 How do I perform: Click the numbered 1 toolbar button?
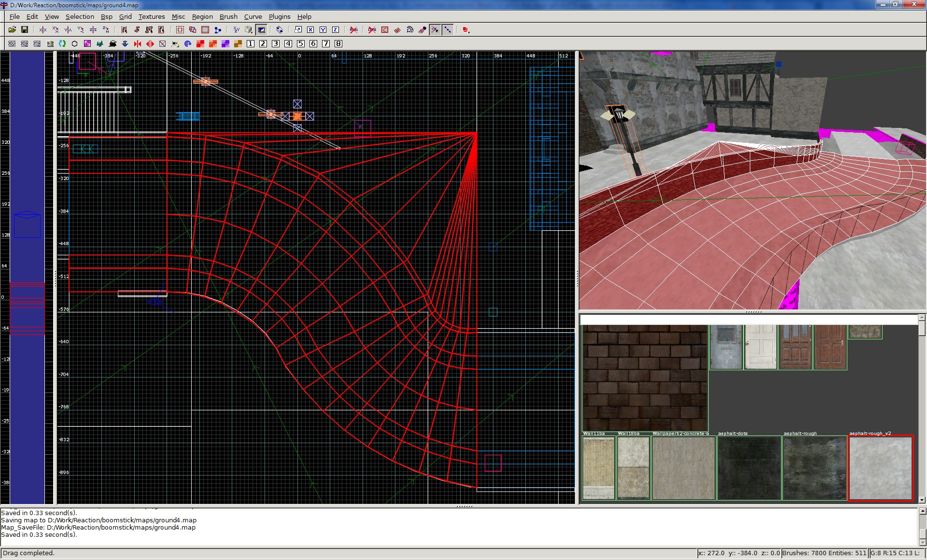click(x=251, y=44)
